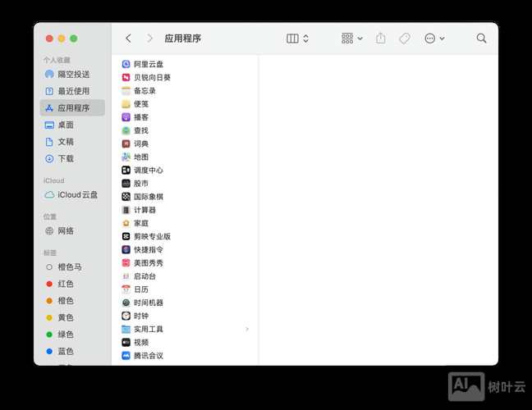This screenshot has width=532, height=410.
Task: Select the 启动台 Launchpad icon
Action: click(126, 276)
